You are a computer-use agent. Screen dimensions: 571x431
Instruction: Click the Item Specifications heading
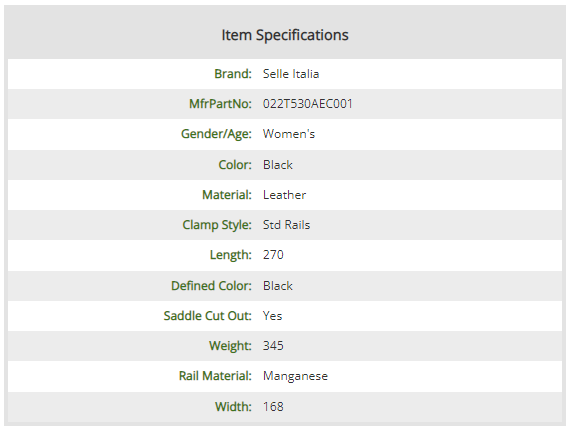point(285,35)
